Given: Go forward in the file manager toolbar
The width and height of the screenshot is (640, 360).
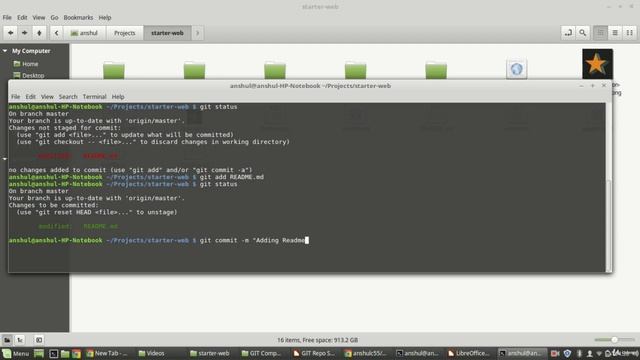Looking at the screenshot, I should pos(24,33).
